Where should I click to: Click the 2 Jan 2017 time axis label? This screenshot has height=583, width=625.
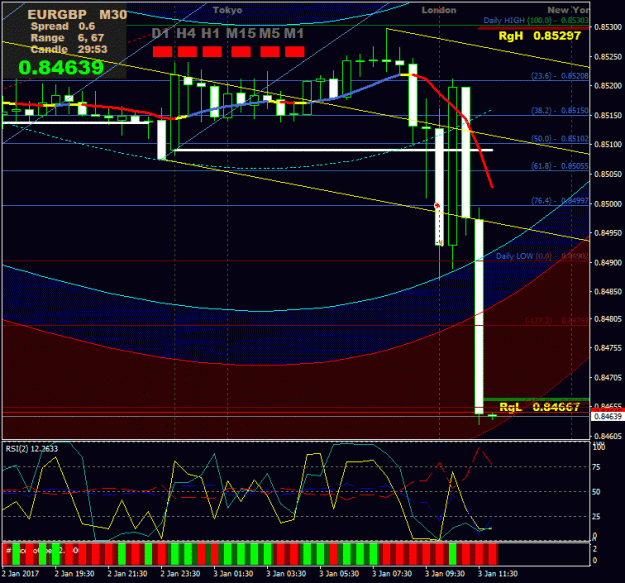coord(20,574)
